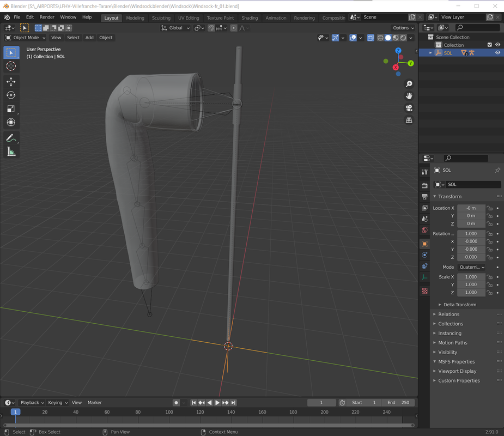Expand the MSFS Properties section

456,362
